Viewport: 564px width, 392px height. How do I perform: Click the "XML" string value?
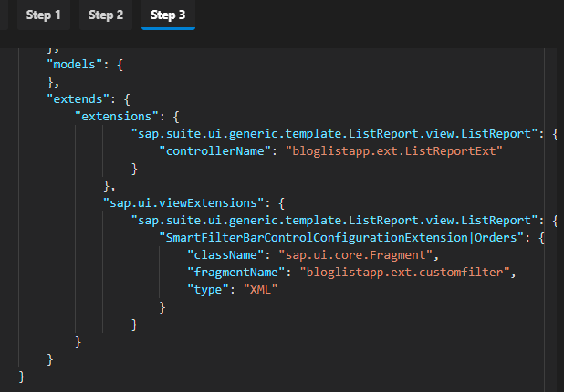(x=261, y=290)
